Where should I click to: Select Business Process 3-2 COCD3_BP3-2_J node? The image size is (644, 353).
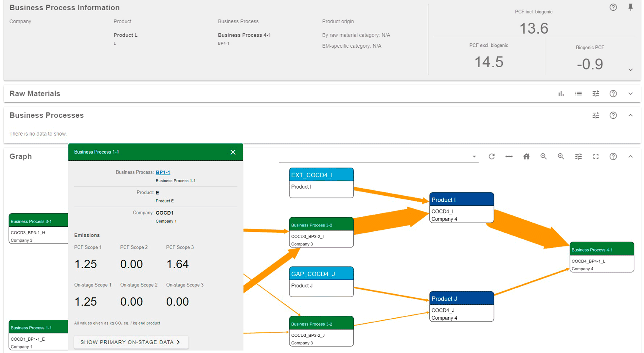[x=321, y=331]
